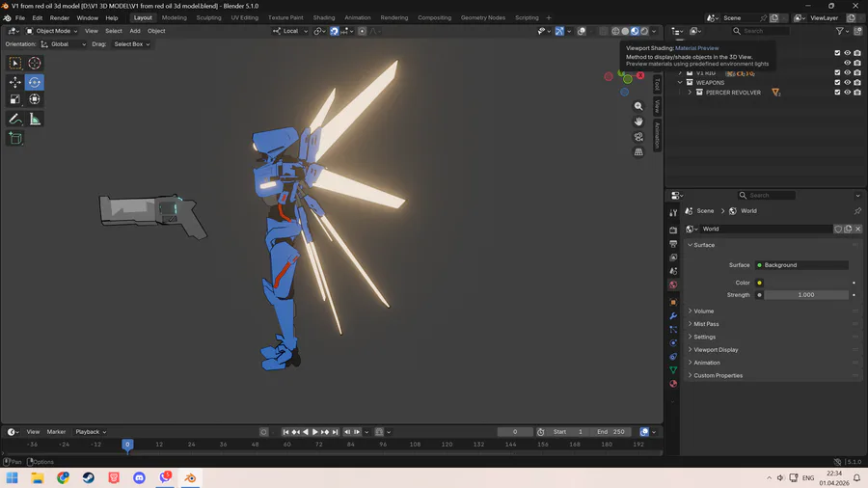Hide PIERCER REVOLVER with its eye icon

848,93
